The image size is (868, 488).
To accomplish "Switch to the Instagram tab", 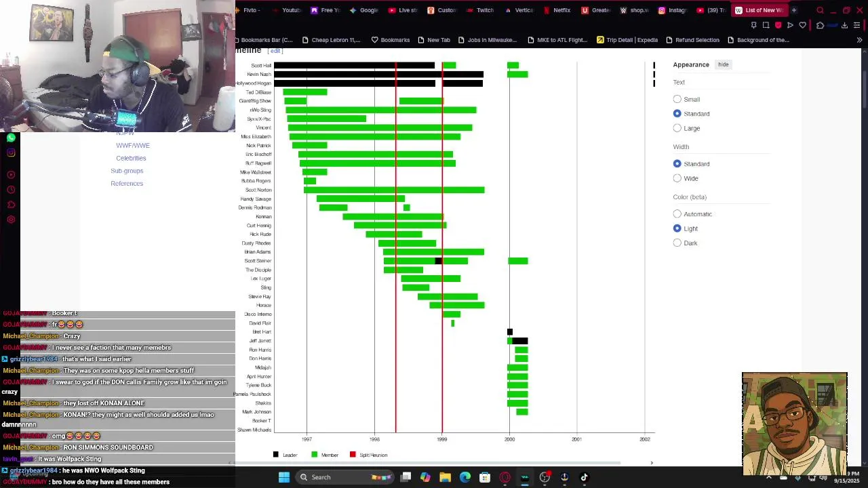I will tap(672, 10).
